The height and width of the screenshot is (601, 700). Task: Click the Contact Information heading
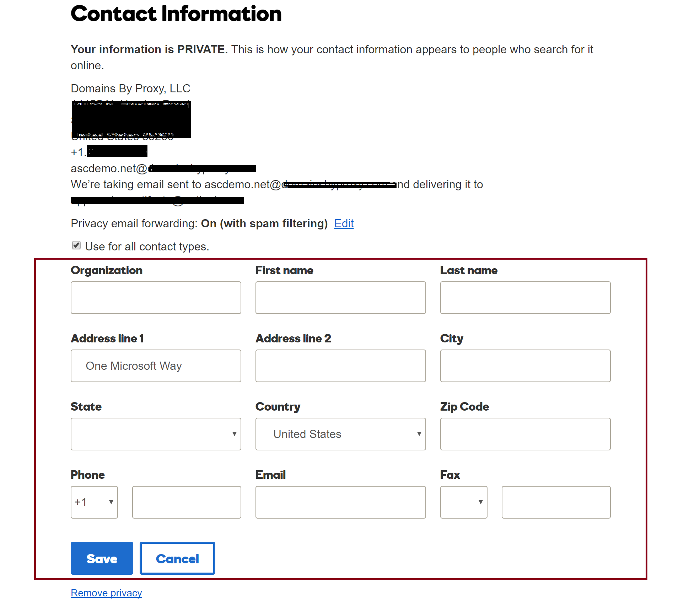(x=176, y=14)
